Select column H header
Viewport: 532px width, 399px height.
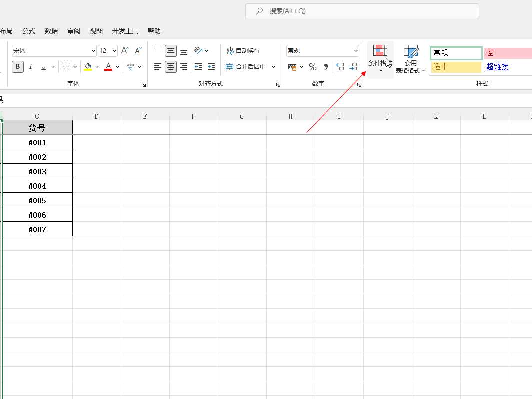click(291, 116)
